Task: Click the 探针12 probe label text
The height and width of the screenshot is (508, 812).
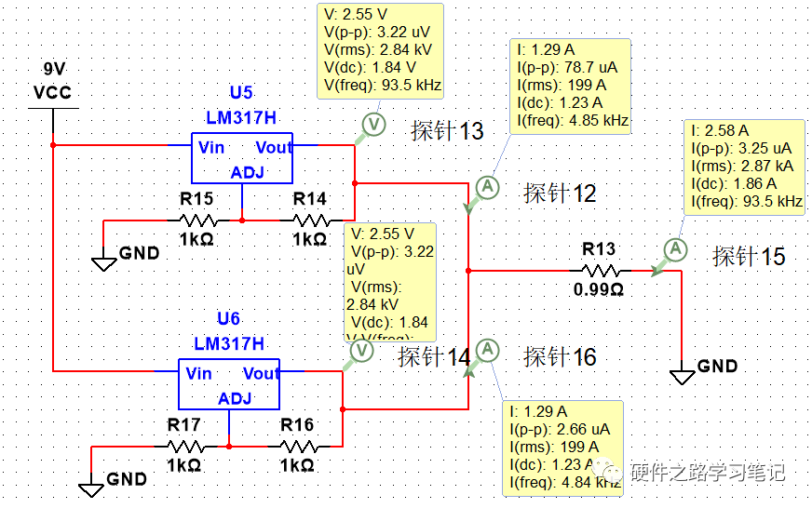Action: [x=559, y=194]
